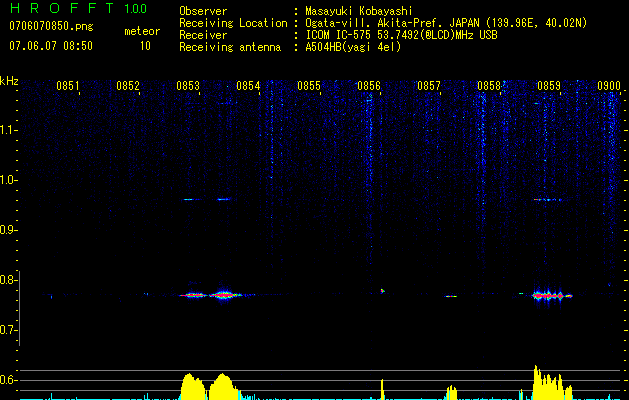Click the Receiving antenna label
629x400 pixels.
[230, 47]
